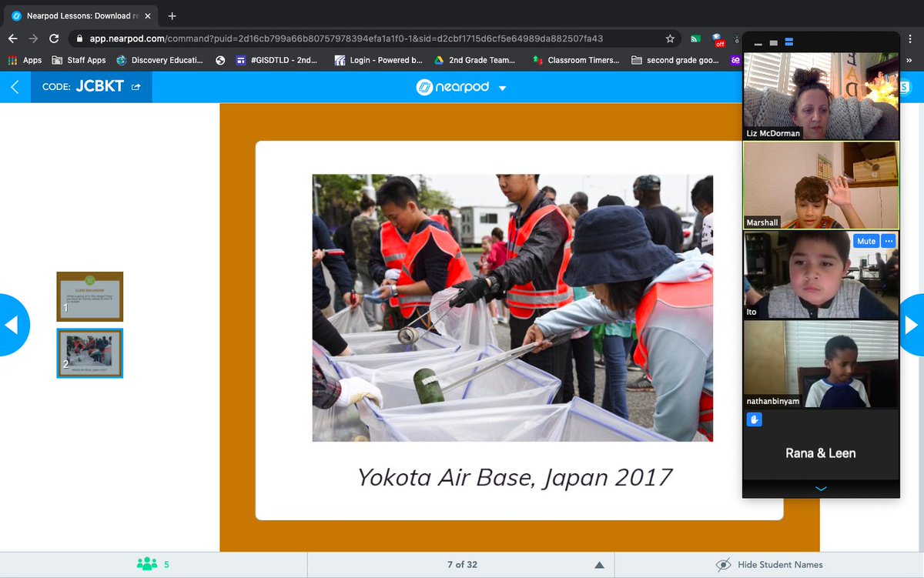Viewport: 924px width, 578px height.
Task: Switch Zoom panel to single speaker view
Action: (773, 42)
